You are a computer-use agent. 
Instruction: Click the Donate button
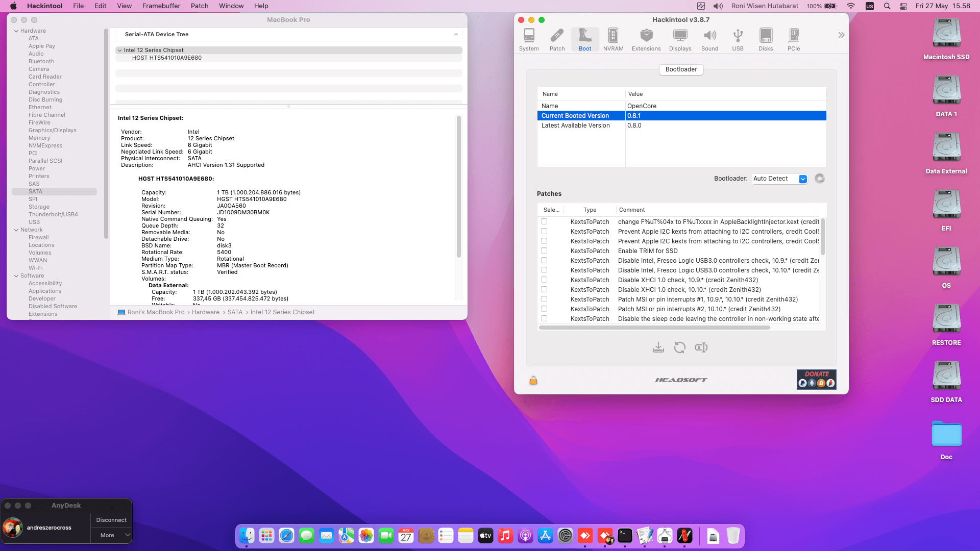[x=816, y=380]
